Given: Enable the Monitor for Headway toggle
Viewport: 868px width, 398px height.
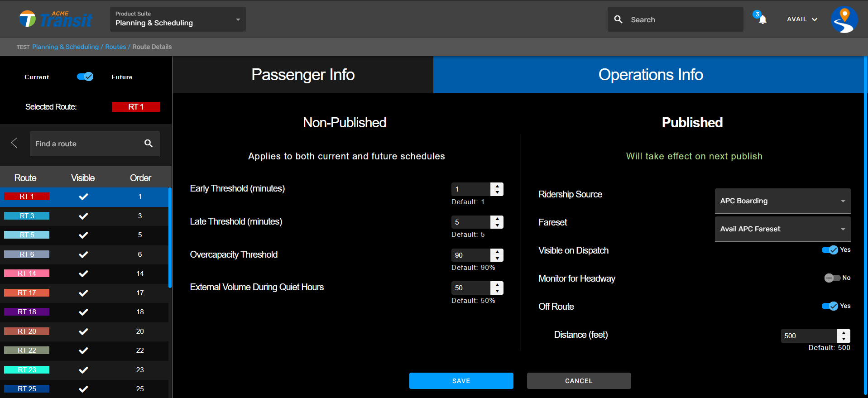Looking at the screenshot, I should 832,278.
